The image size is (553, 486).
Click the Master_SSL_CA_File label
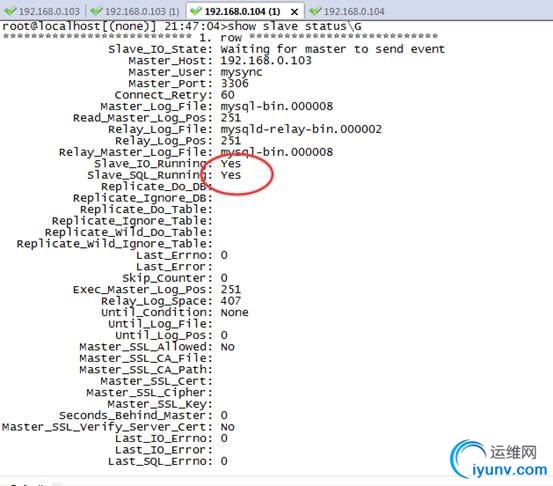(x=146, y=358)
